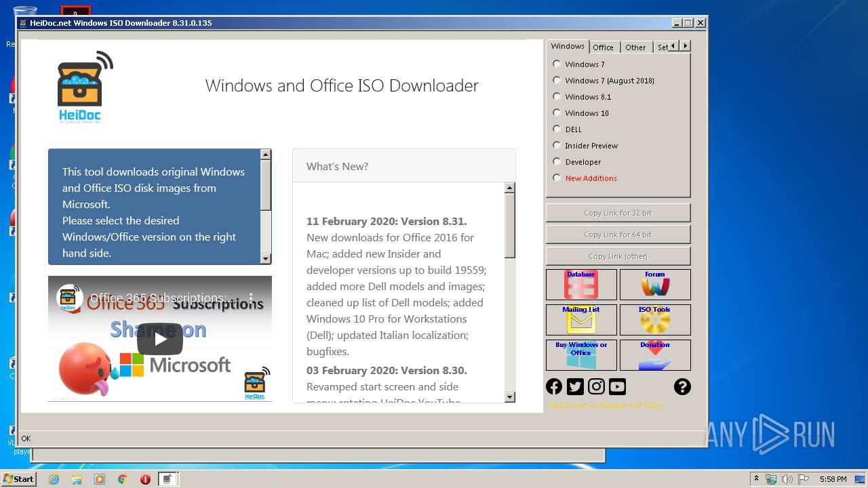
Task: Select the DELL radio button
Action: pyautogui.click(x=557, y=129)
